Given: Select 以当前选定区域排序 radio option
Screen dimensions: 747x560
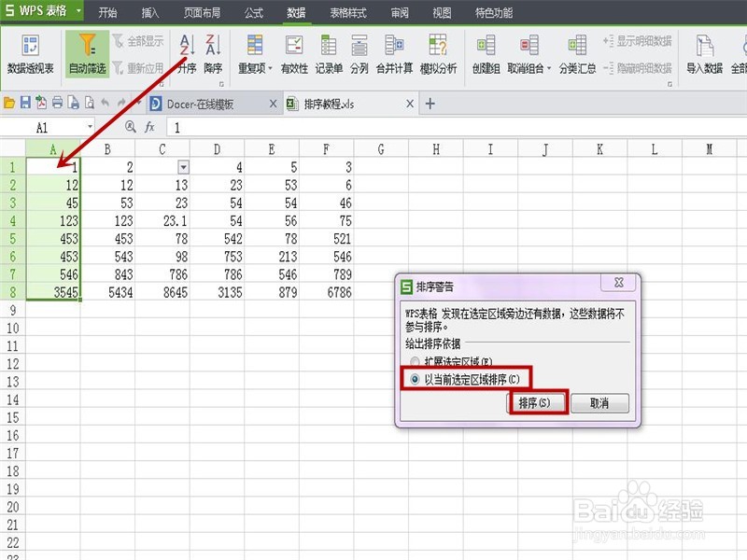Looking at the screenshot, I should [415, 380].
